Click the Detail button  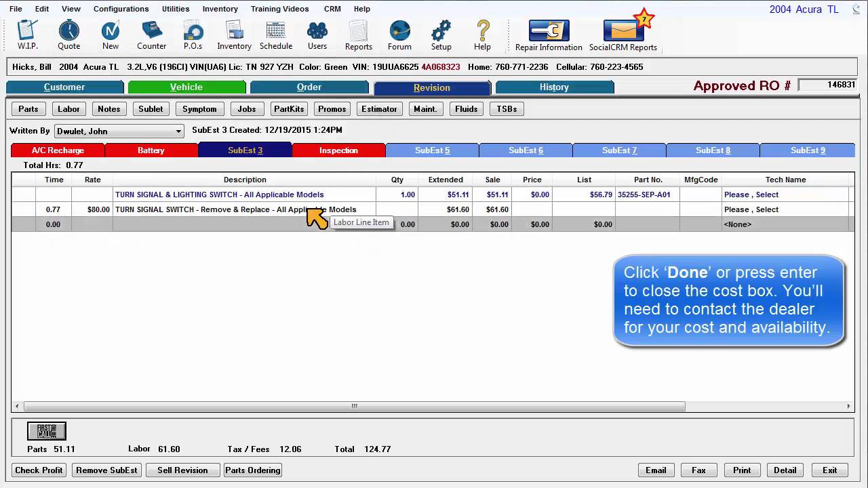coord(785,470)
